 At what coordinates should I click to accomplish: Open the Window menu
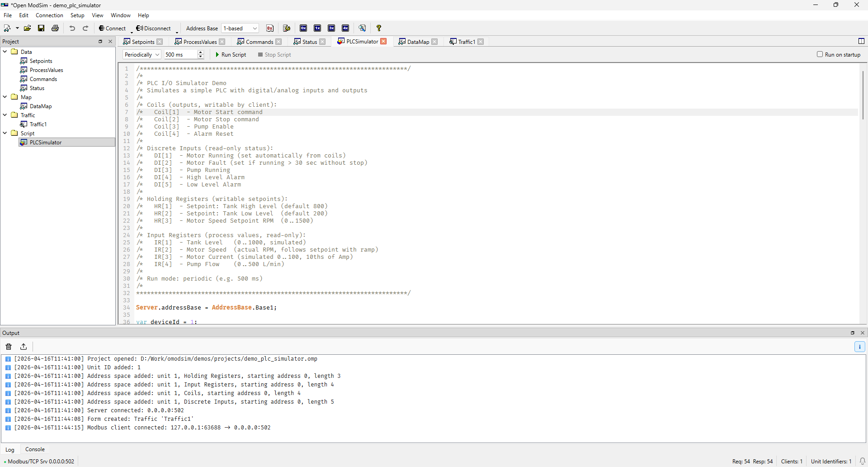pos(121,15)
